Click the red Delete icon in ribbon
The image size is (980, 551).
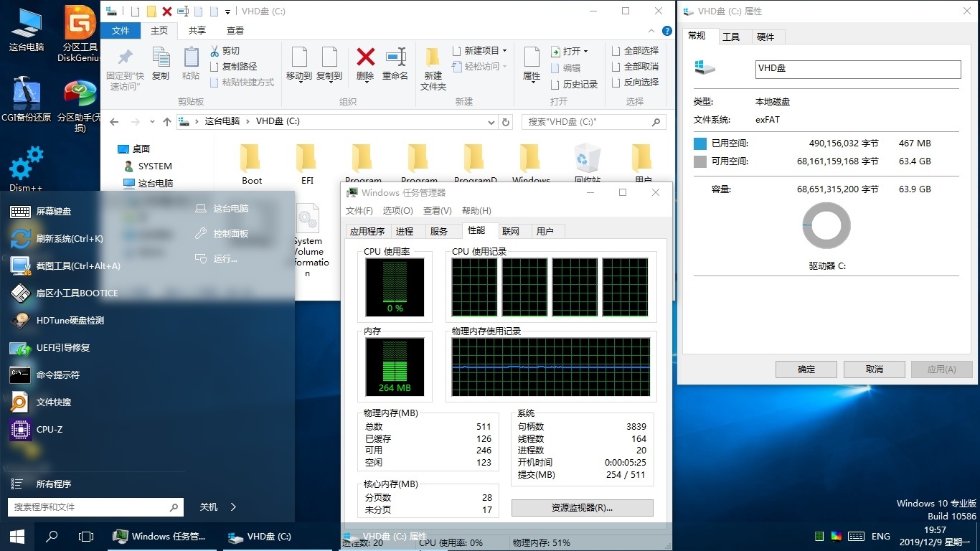[365, 64]
